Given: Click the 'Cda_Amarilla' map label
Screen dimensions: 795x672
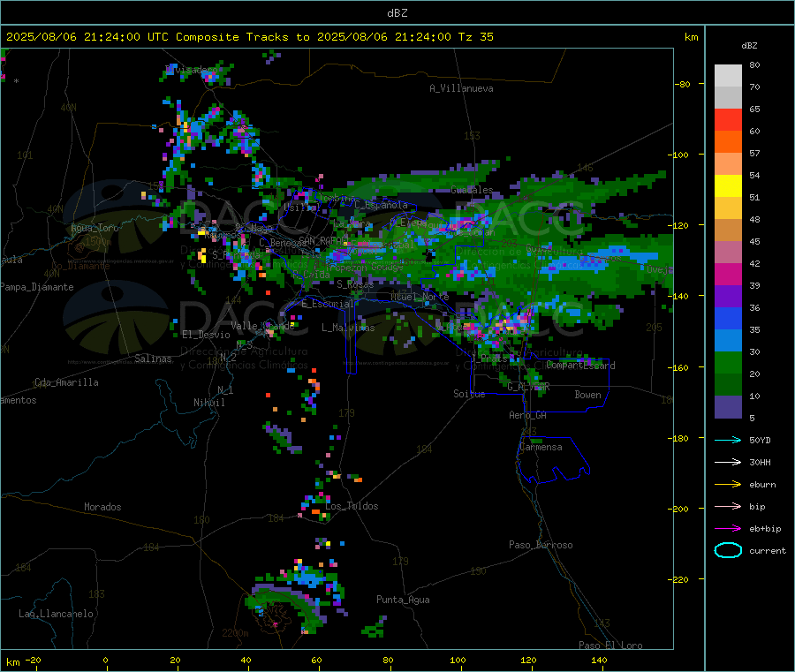Looking at the screenshot, I should (66, 382).
